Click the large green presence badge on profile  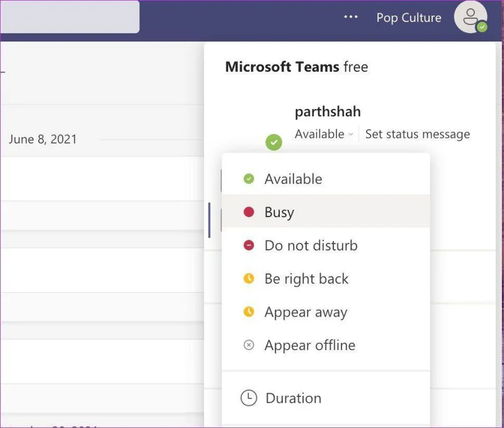pyautogui.click(x=274, y=142)
